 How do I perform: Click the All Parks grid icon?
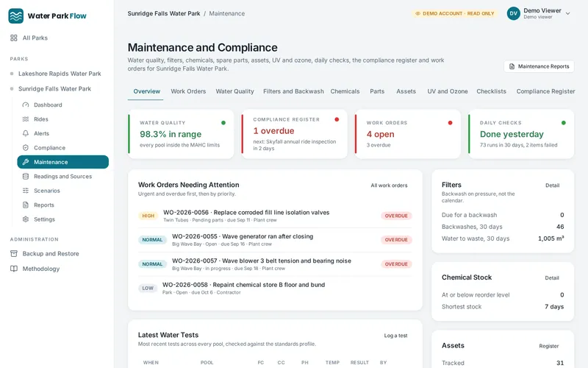tap(14, 38)
